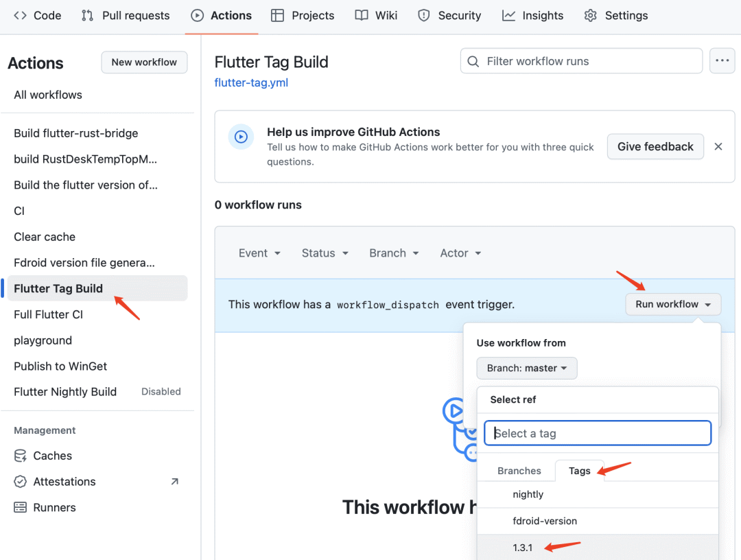Click the Projects table icon
Screen dimensions: 741x560
(x=277, y=16)
